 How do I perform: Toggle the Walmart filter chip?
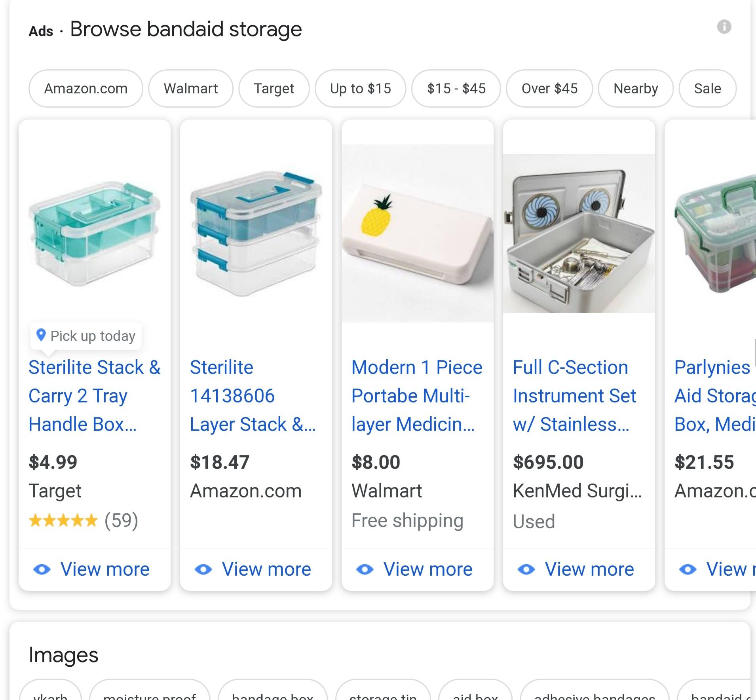pos(191,89)
